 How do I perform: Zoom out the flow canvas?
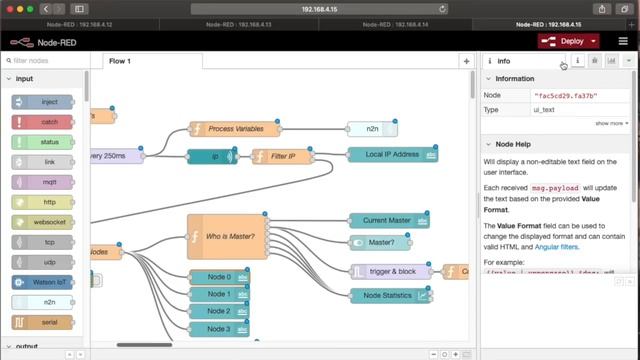click(x=433, y=355)
